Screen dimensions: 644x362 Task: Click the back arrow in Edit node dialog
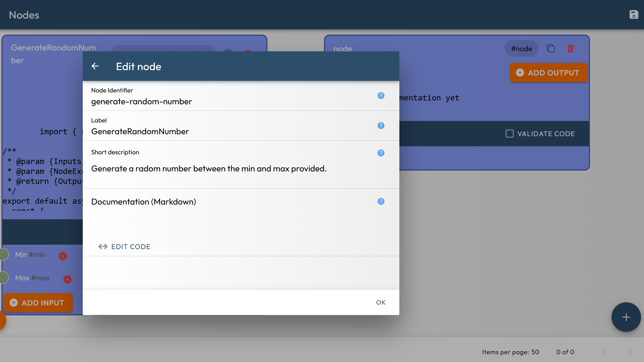(95, 66)
